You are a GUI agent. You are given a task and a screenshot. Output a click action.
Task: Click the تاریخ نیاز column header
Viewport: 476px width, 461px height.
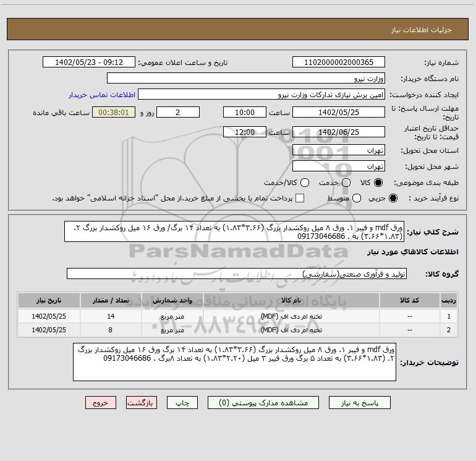point(49,301)
